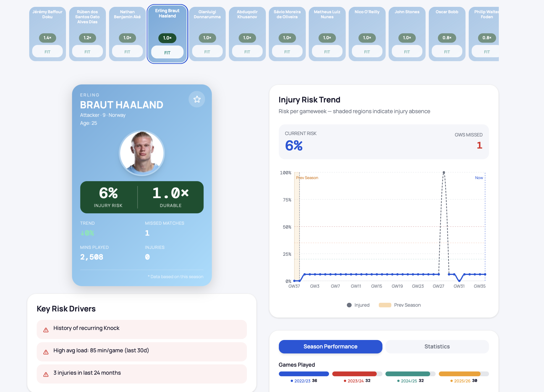This screenshot has width=544, height=392.
Task: Open Nathan Benjamin Aké player card
Action: [x=127, y=34]
